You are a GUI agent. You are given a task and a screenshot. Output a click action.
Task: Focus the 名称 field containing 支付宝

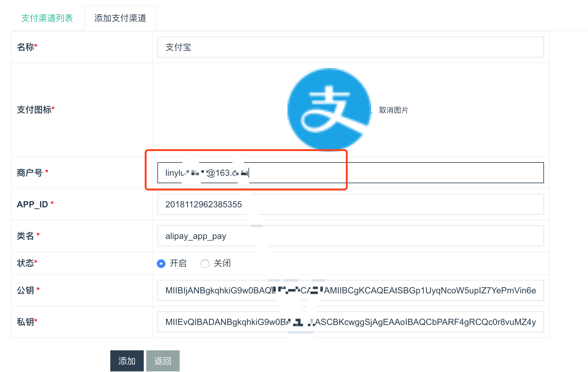(x=350, y=47)
